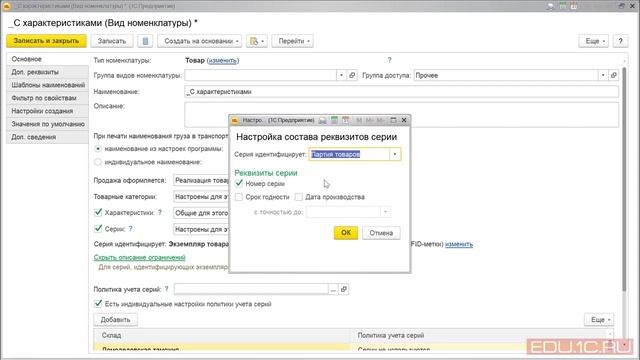Click the M+ icon in dialog title bar
Image resolution: width=640 pixels, height=360 pixels.
(370, 120)
